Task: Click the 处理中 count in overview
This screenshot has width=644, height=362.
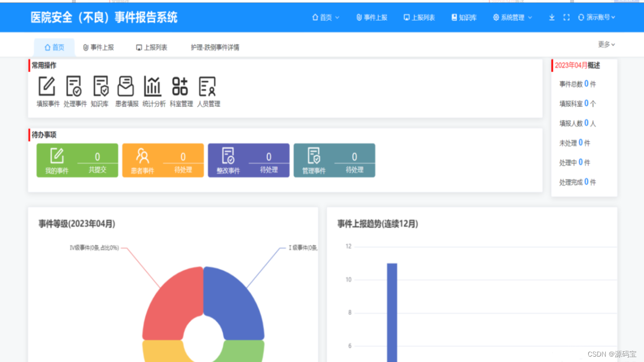Action: pos(581,162)
